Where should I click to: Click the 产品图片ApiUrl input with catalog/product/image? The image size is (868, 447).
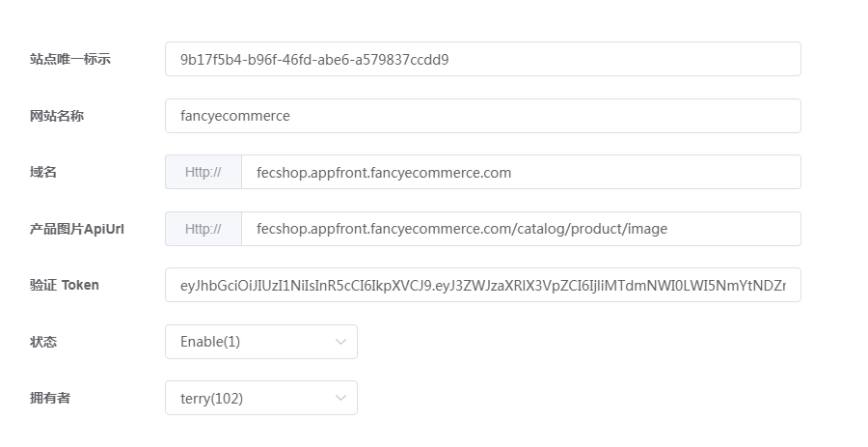pyautogui.click(x=521, y=229)
